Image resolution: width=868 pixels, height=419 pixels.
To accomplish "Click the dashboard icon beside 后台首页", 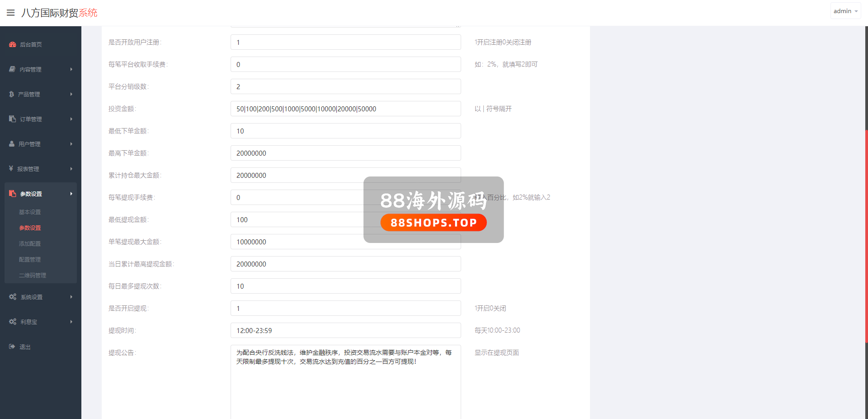I will coord(13,44).
